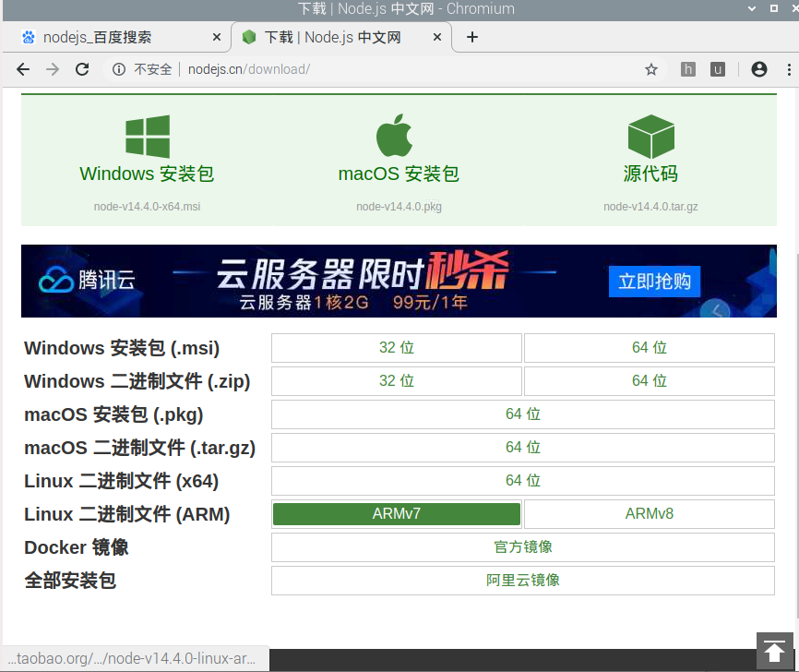Select the 下载 | Node.js 中文网 tab
This screenshot has height=672, width=799.
pyautogui.click(x=341, y=37)
